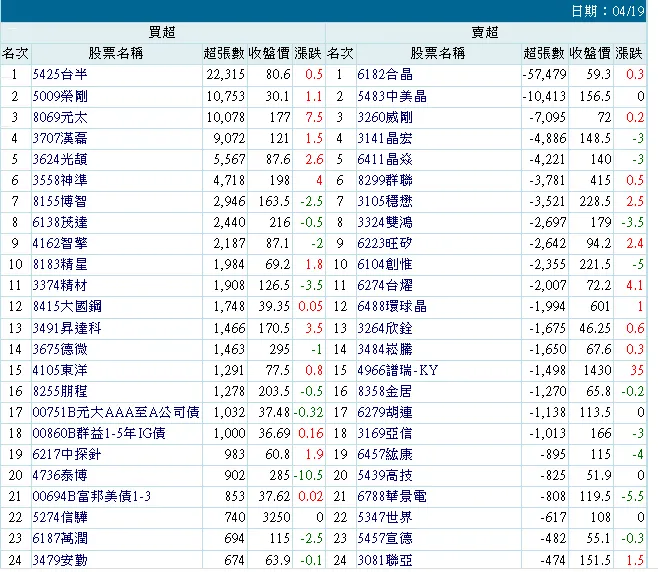Click stock 3374精材
658x572 pixels.
pos(60,285)
